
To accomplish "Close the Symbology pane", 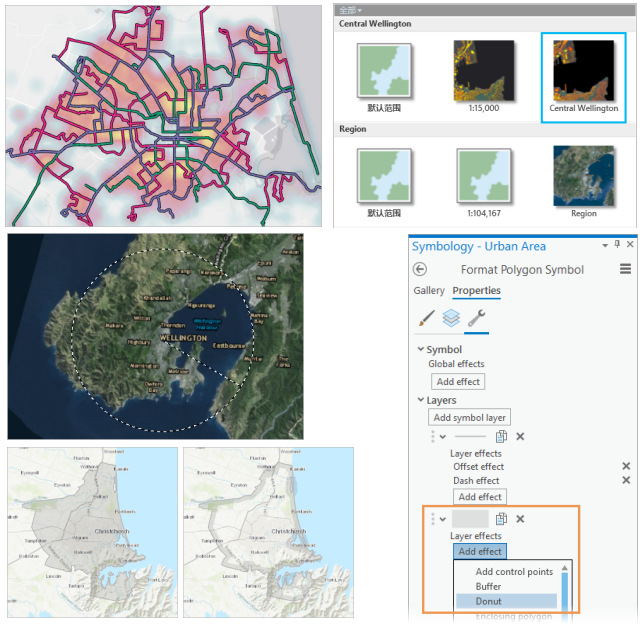I will pyautogui.click(x=630, y=244).
